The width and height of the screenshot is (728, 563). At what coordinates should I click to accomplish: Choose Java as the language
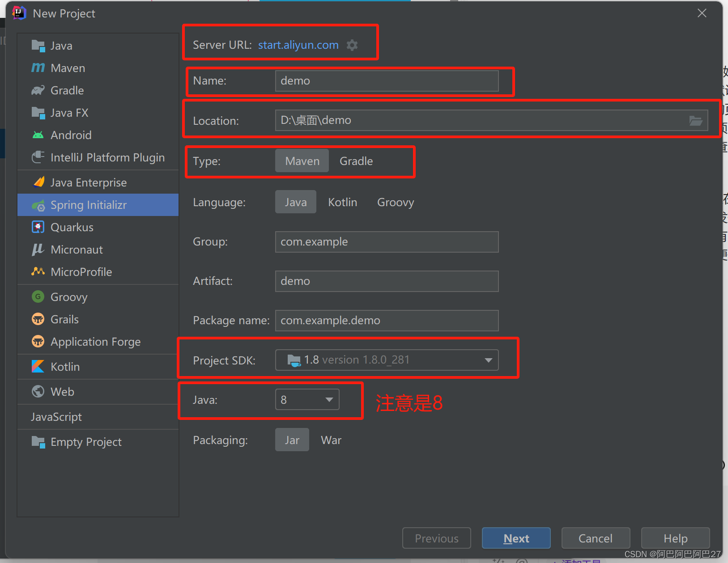[296, 202]
